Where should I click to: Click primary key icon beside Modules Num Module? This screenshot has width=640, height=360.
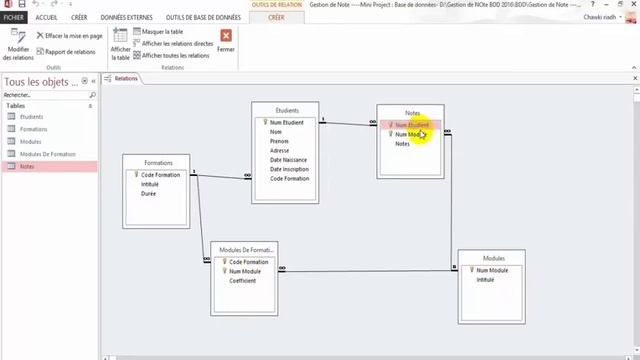[x=472, y=270]
